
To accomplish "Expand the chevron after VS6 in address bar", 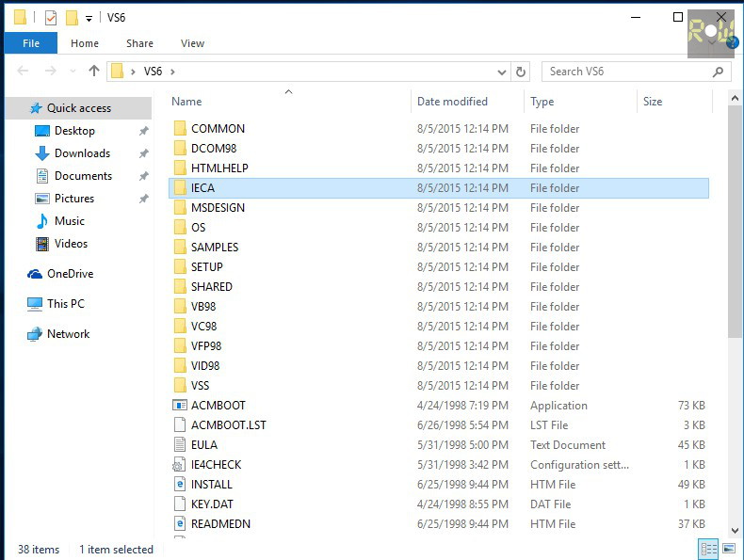I will (172, 72).
